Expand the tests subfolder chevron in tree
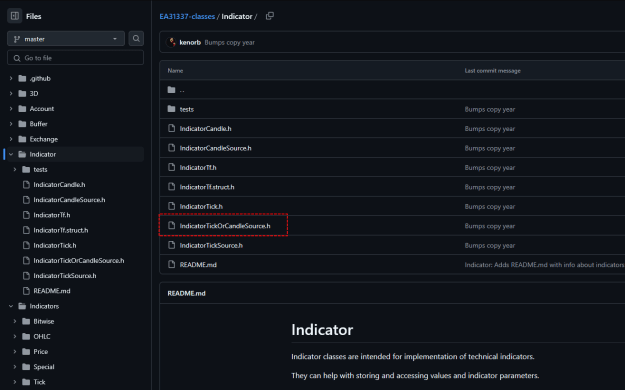 (15, 169)
